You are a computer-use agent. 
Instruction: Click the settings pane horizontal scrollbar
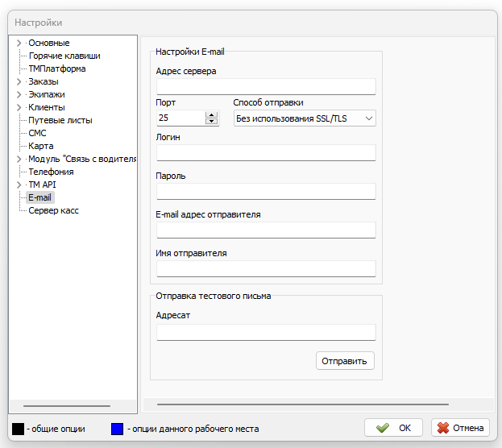(x=302, y=404)
